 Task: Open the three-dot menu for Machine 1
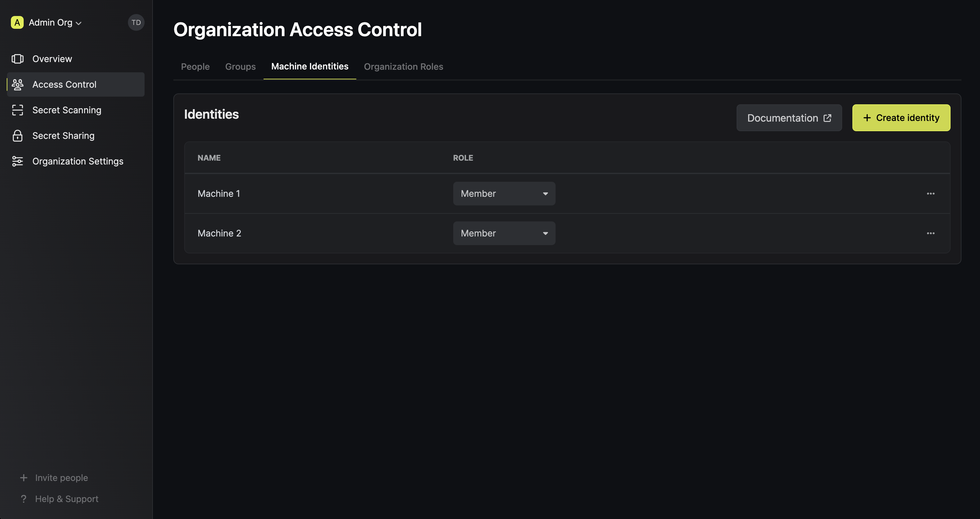click(930, 194)
